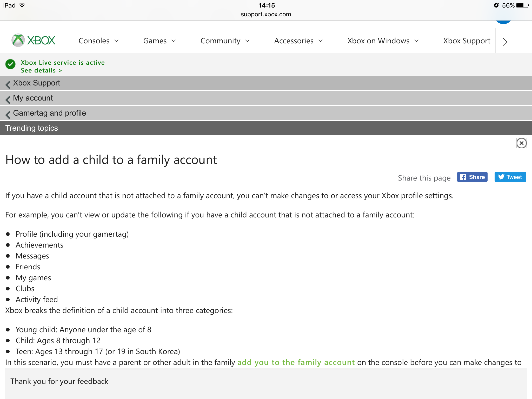Open the See details link
This screenshot has height=399, width=532.
41,71
